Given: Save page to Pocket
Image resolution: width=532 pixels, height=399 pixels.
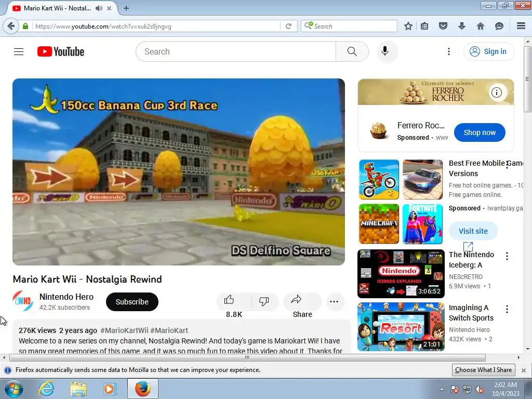Looking at the screenshot, I should tap(443, 26).
